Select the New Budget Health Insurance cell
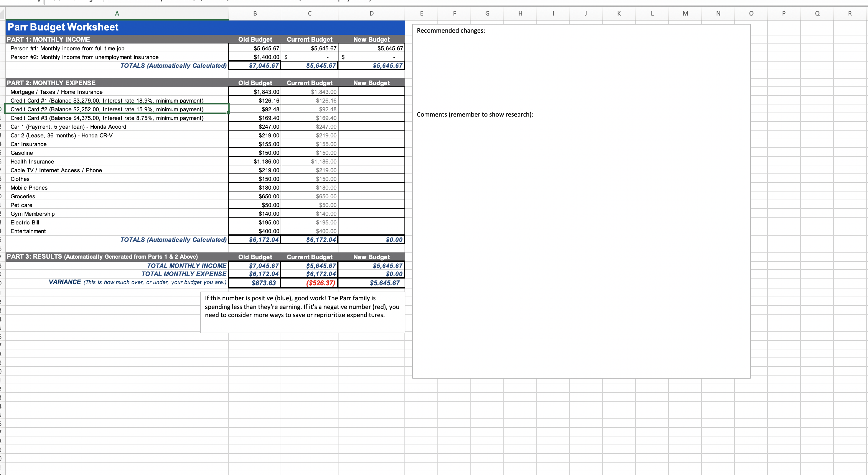868x475 pixels. click(x=371, y=161)
